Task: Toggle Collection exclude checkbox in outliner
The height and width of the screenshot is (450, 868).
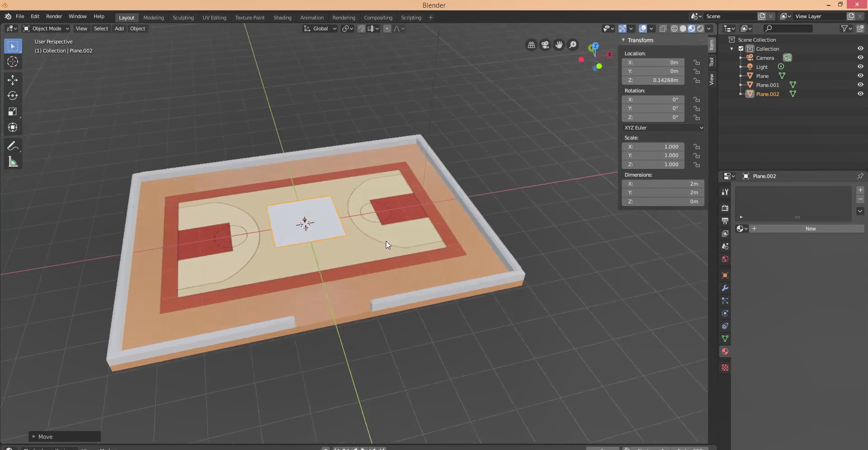Action: (x=741, y=48)
